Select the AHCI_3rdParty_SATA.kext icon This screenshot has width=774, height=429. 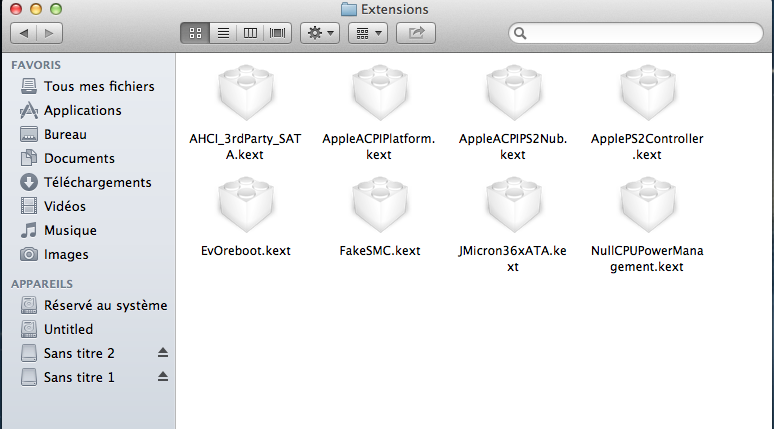pos(246,92)
